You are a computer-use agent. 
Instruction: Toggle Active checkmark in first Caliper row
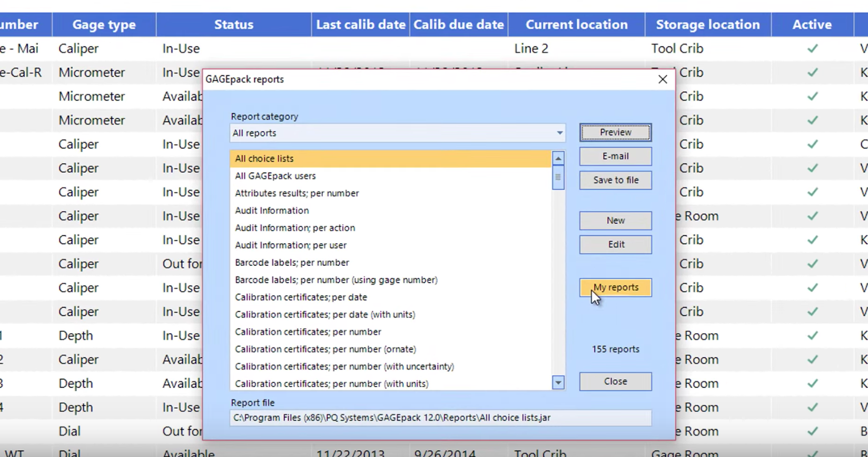coord(812,48)
